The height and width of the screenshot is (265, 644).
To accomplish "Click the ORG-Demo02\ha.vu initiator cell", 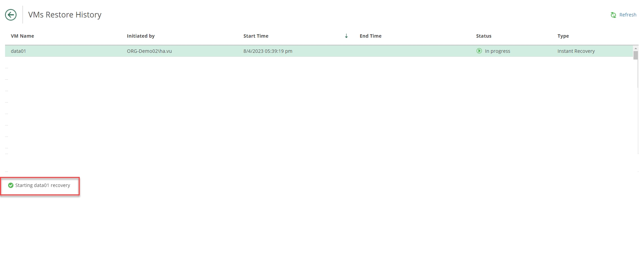I will [149, 51].
